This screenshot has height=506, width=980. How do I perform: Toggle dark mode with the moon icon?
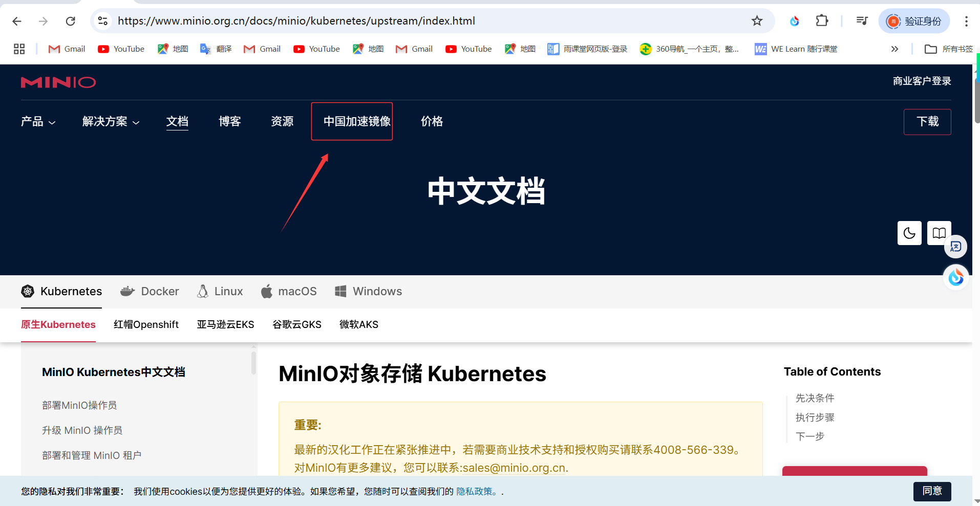pos(909,233)
